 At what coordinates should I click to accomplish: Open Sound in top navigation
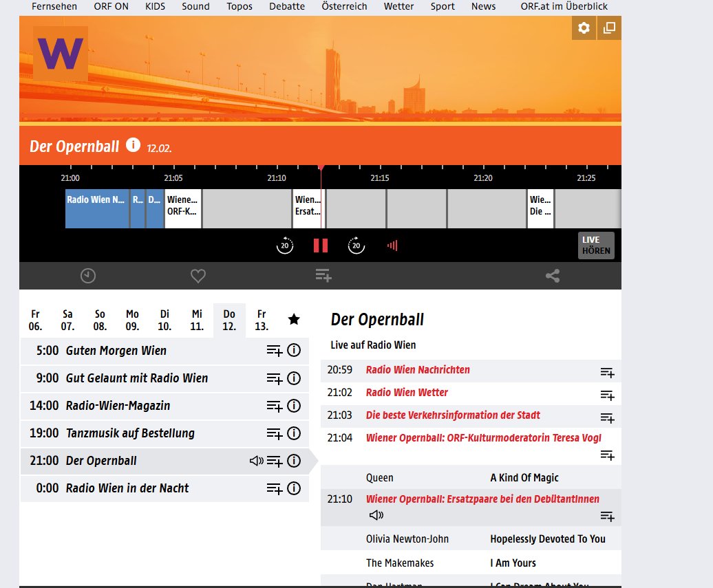[x=195, y=6]
